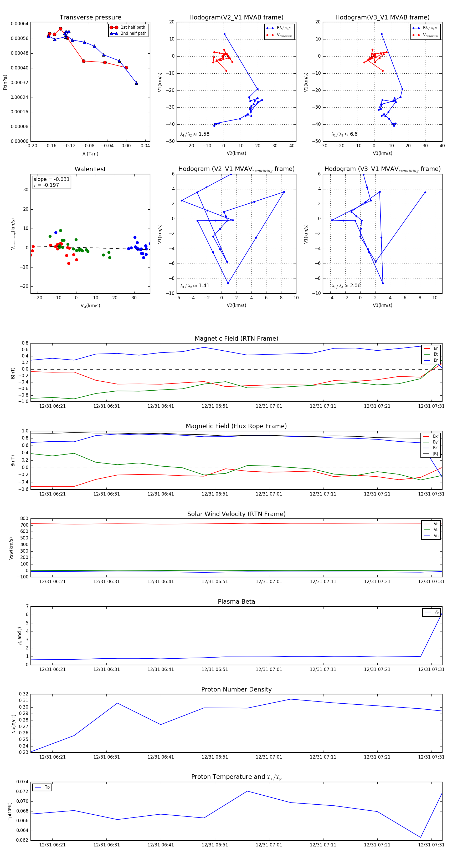This screenshot has height=868, width=473.
Task: Select the '|B|' legend entry
Action: pyautogui.click(x=431, y=454)
